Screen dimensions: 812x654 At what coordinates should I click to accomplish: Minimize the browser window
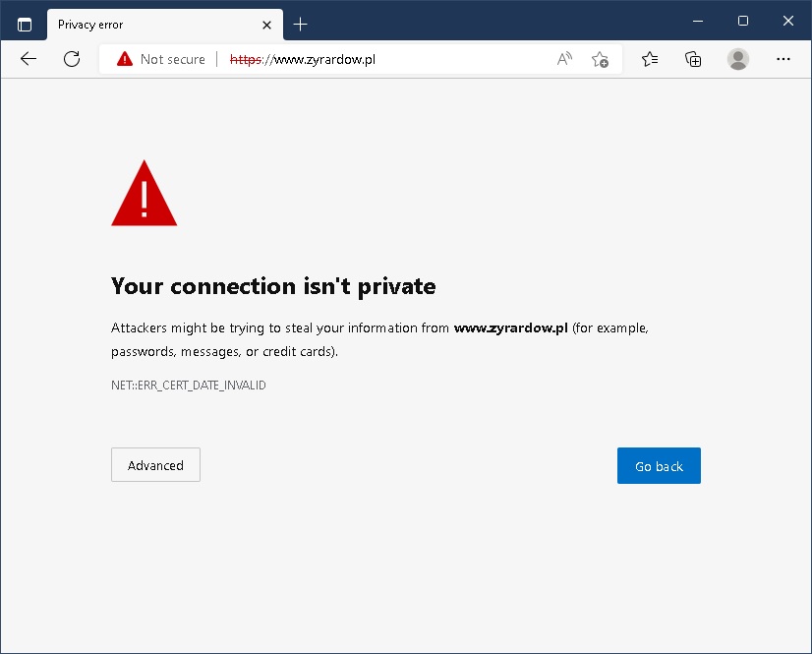point(696,21)
